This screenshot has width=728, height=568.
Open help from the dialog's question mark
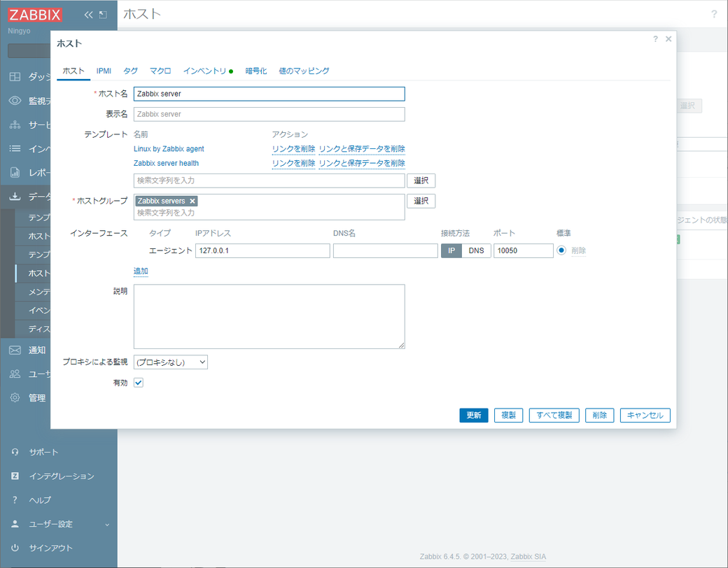coord(655,39)
